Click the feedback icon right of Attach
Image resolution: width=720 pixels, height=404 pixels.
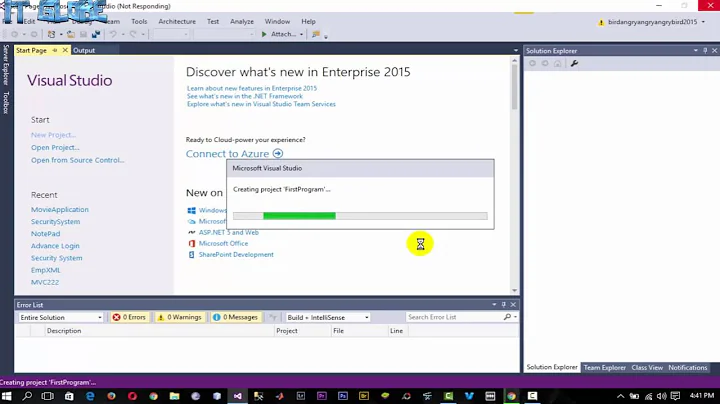tap(316, 34)
